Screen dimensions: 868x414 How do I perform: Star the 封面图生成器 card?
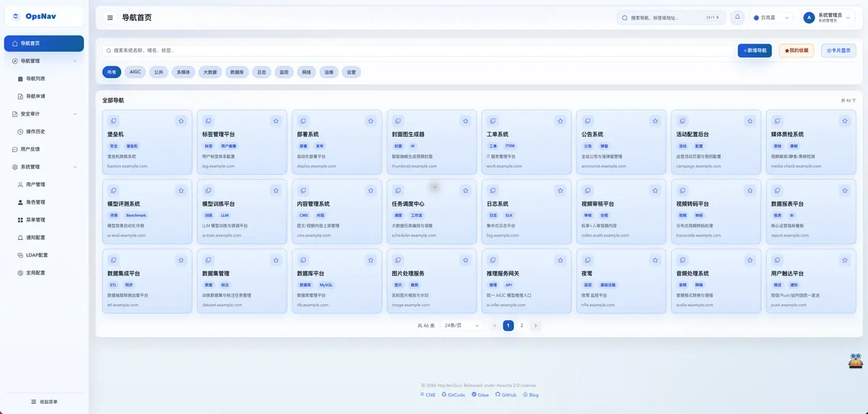(x=465, y=121)
